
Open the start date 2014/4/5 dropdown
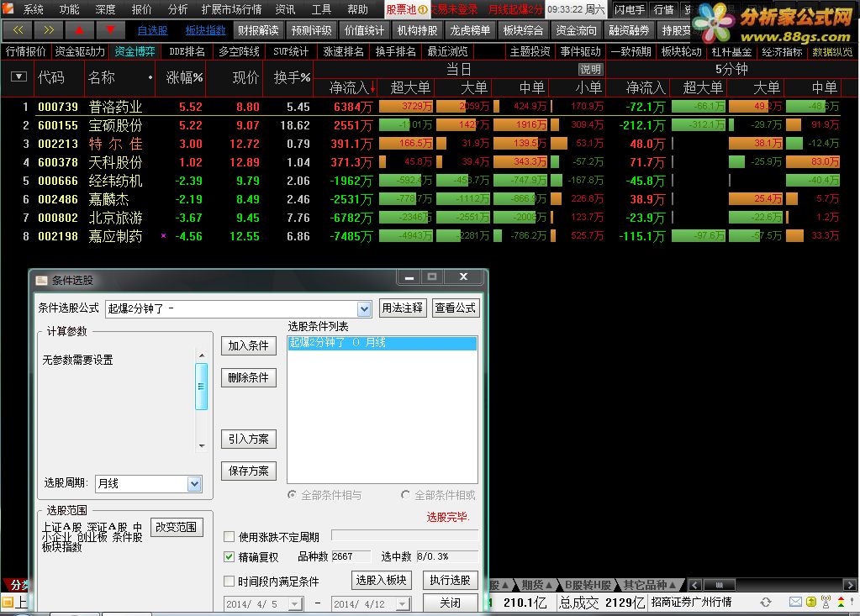click(295, 604)
